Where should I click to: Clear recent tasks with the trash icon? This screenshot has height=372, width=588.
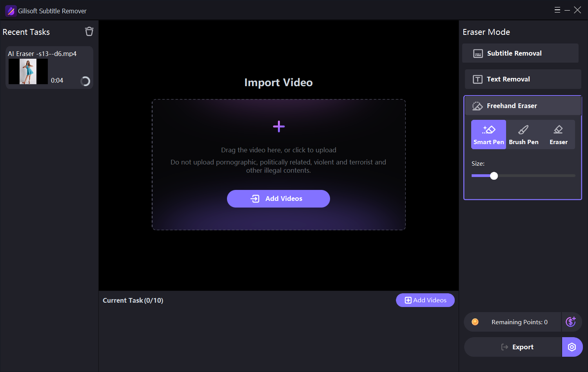tap(89, 31)
